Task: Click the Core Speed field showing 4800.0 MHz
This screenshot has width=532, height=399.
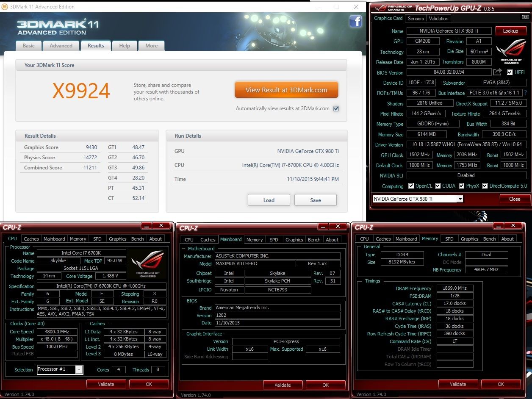Action: pos(57,332)
